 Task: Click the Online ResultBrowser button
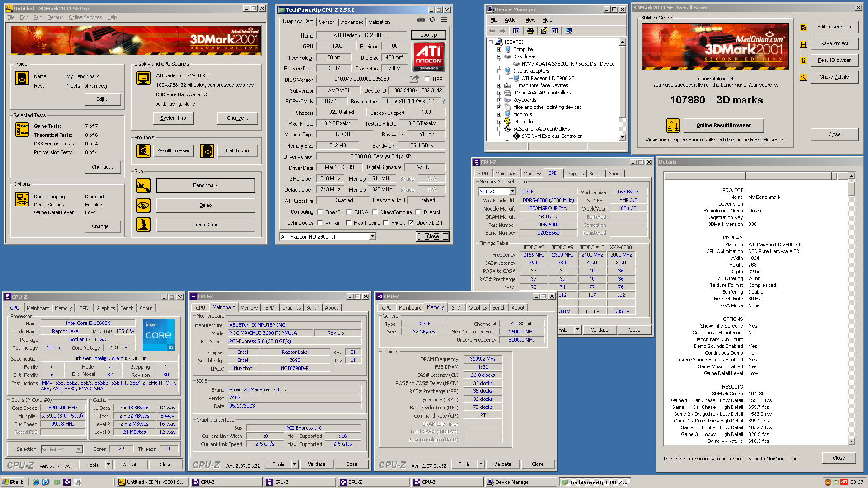(x=723, y=126)
